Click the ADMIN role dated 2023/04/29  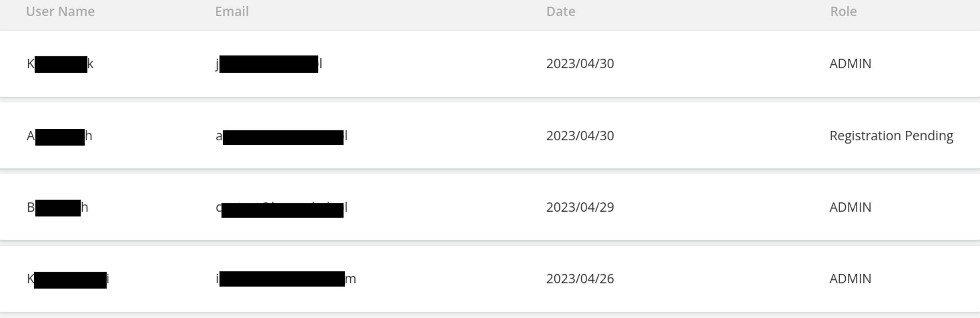point(850,207)
